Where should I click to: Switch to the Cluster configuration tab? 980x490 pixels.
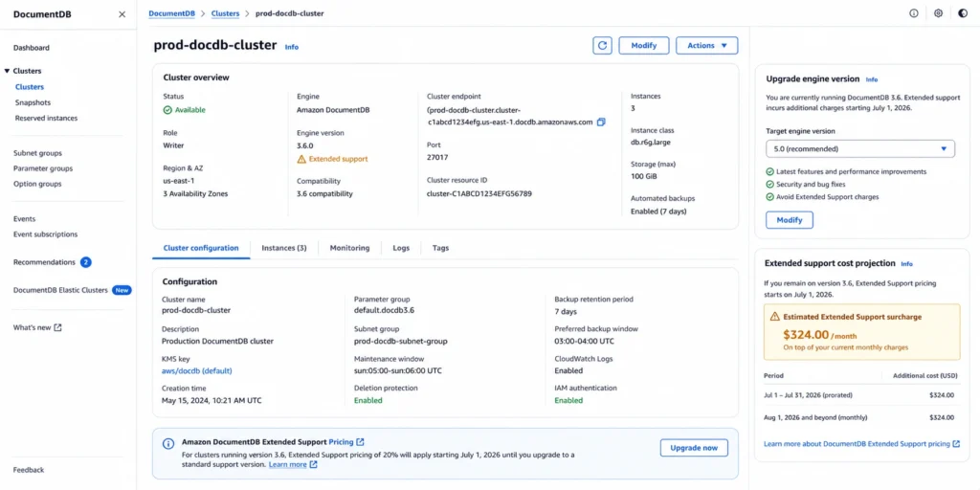tap(201, 248)
